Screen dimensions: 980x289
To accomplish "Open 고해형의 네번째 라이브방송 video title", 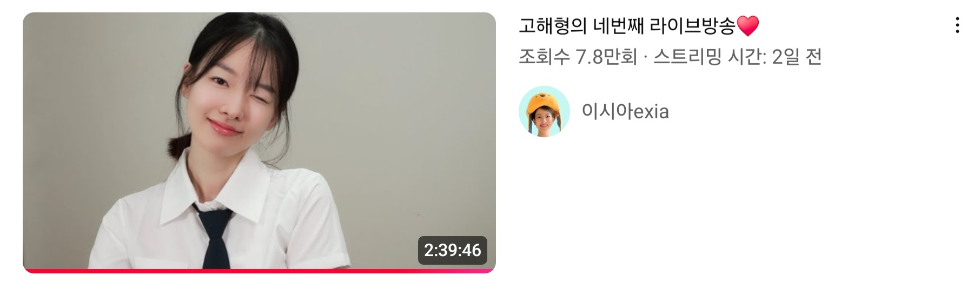I will (x=639, y=25).
